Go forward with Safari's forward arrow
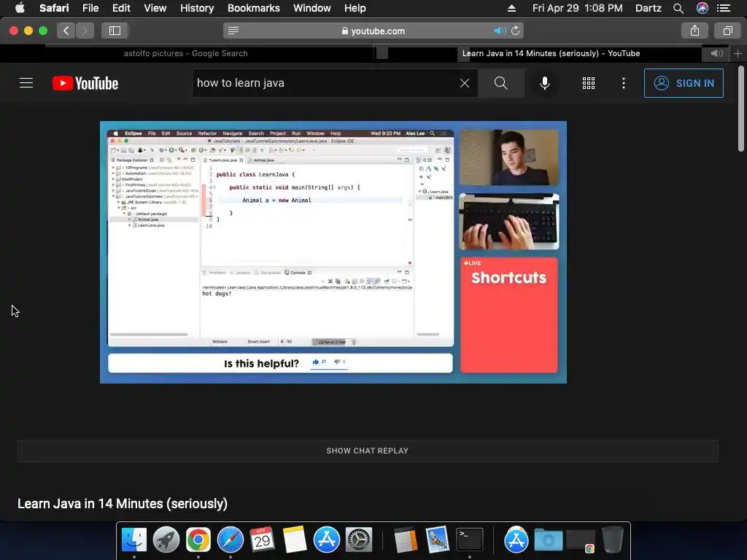The image size is (747, 560). 85,31
